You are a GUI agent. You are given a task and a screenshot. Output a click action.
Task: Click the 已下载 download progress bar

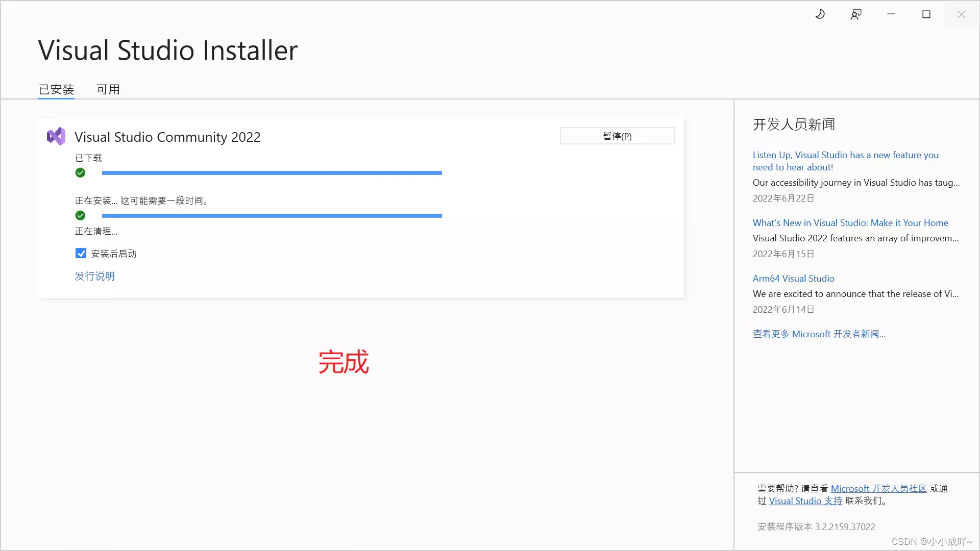[272, 173]
